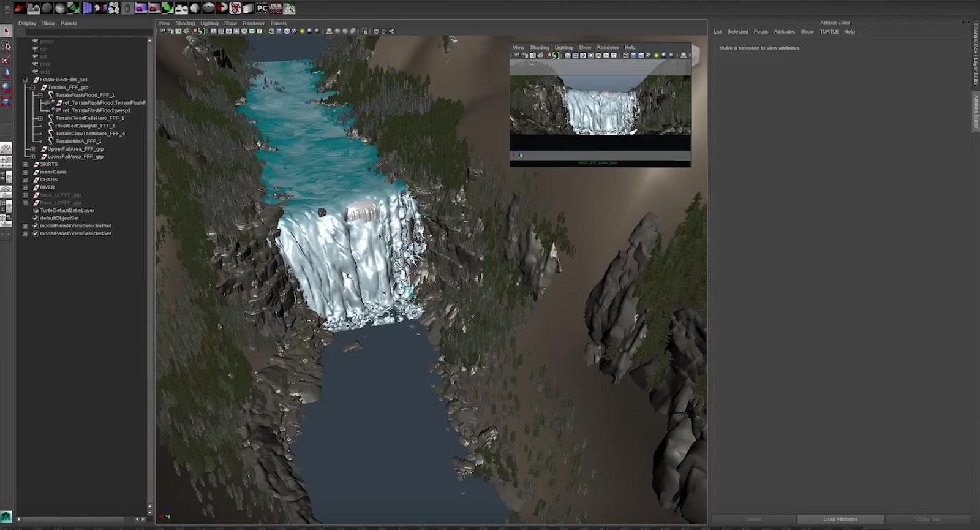Collapse the Terrains_FFF_grp node
Image resolution: width=980 pixels, height=530 pixels.
click(x=32, y=88)
